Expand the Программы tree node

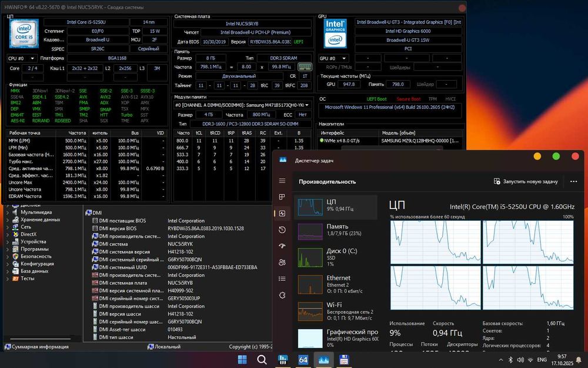pos(8,249)
